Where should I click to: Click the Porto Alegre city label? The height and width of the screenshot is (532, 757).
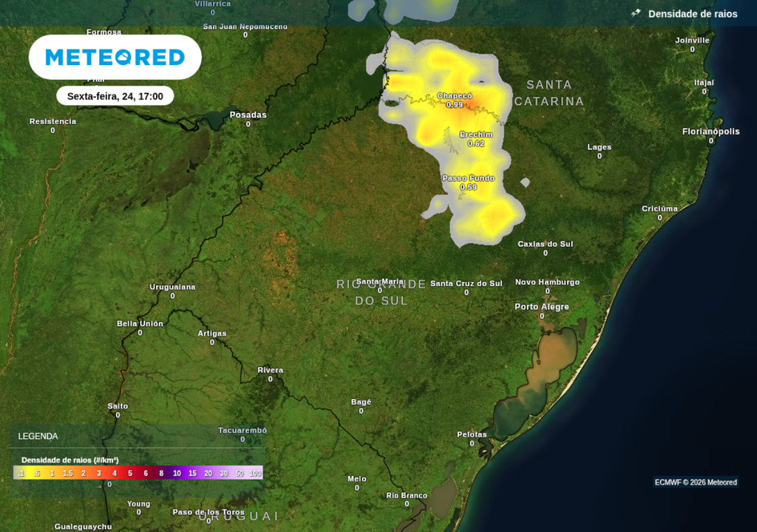pos(542,307)
